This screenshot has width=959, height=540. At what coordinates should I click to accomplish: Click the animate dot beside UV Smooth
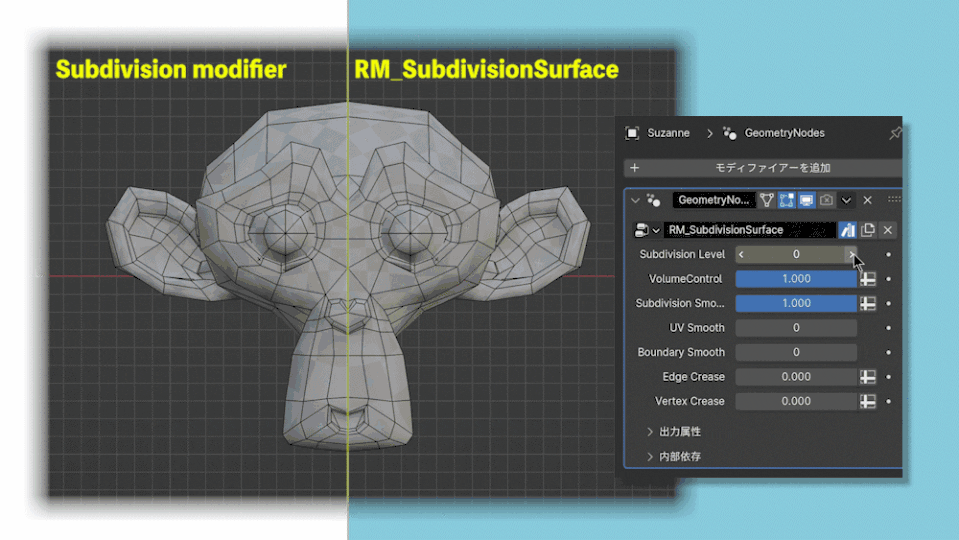[888, 328]
